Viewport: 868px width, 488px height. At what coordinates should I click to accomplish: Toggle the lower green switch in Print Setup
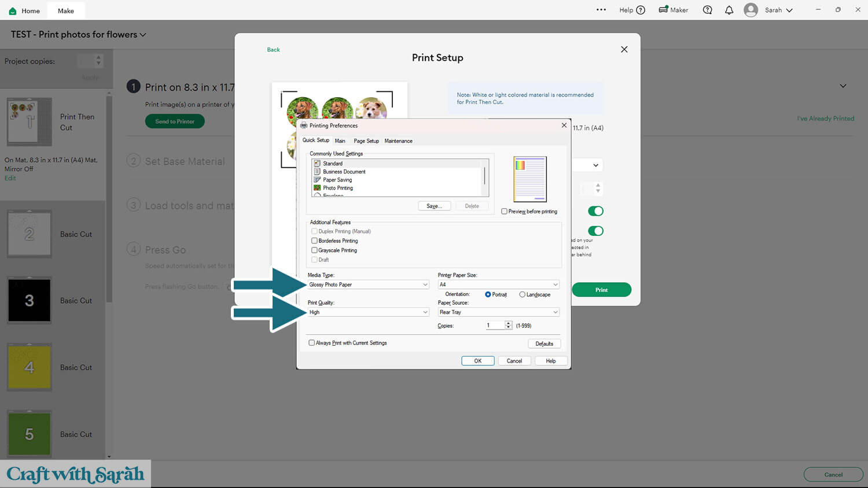[595, 231]
